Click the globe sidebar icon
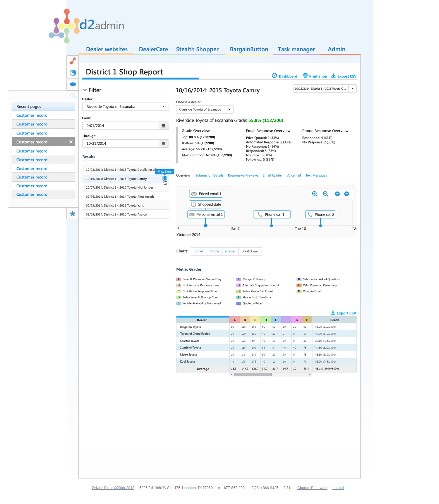 pyautogui.click(x=73, y=73)
